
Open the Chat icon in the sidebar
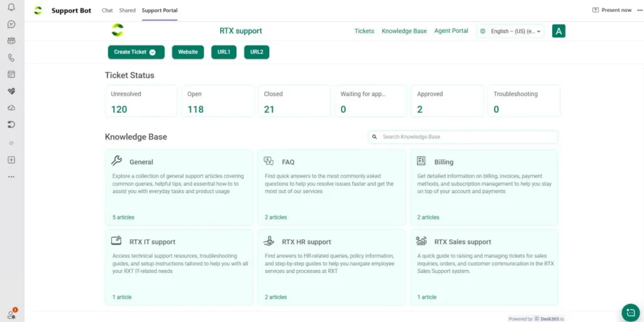11,25
